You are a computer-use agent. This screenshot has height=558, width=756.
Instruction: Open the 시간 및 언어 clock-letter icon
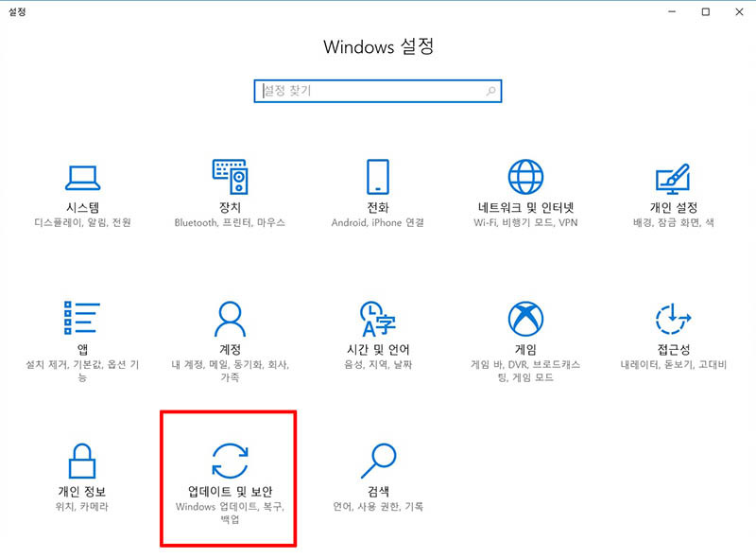coord(378,320)
